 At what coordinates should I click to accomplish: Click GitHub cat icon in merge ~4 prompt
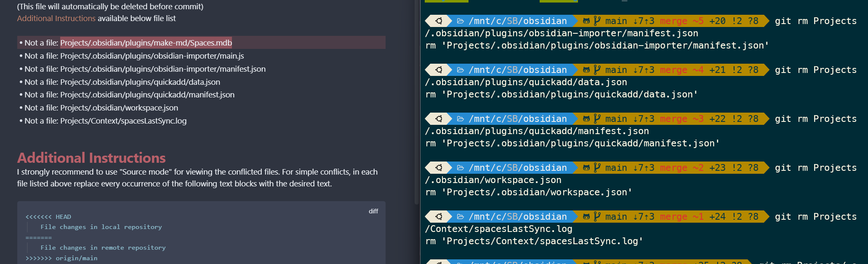tap(586, 70)
